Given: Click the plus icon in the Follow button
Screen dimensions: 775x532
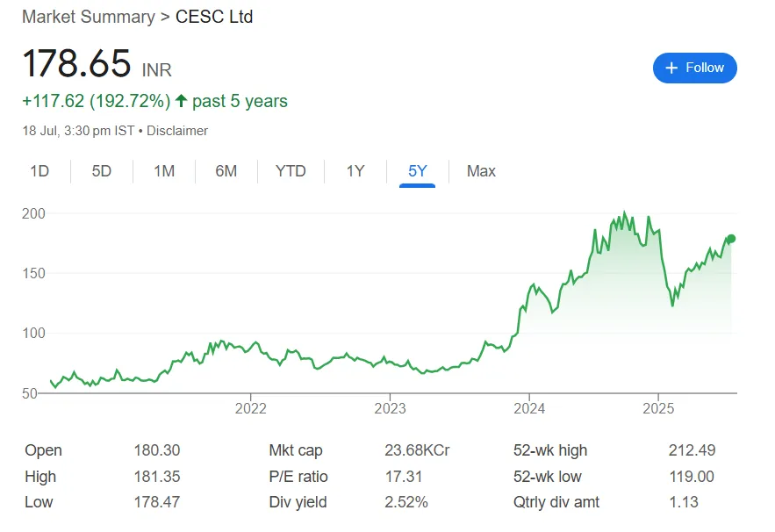Looking at the screenshot, I should [x=671, y=68].
